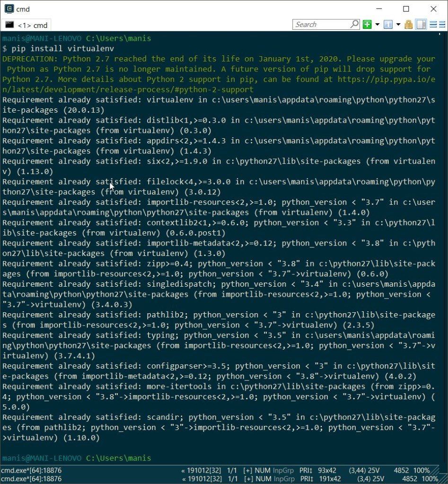Open the console list arrow beside number icon
448x484 pixels.
[398, 25]
